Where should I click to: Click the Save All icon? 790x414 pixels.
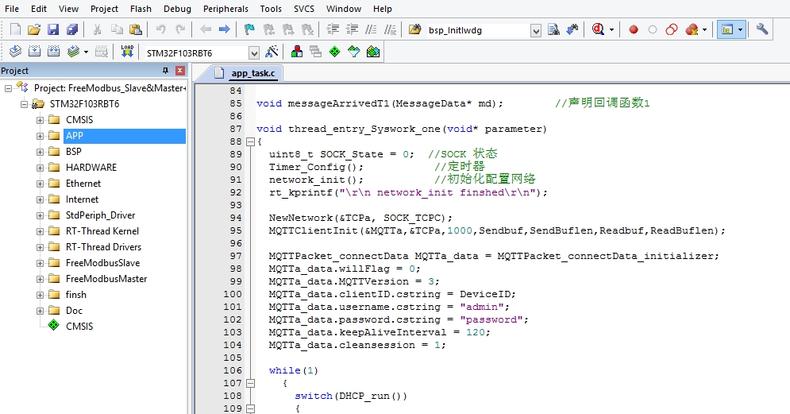pyautogui.click(x=72, y=30)
